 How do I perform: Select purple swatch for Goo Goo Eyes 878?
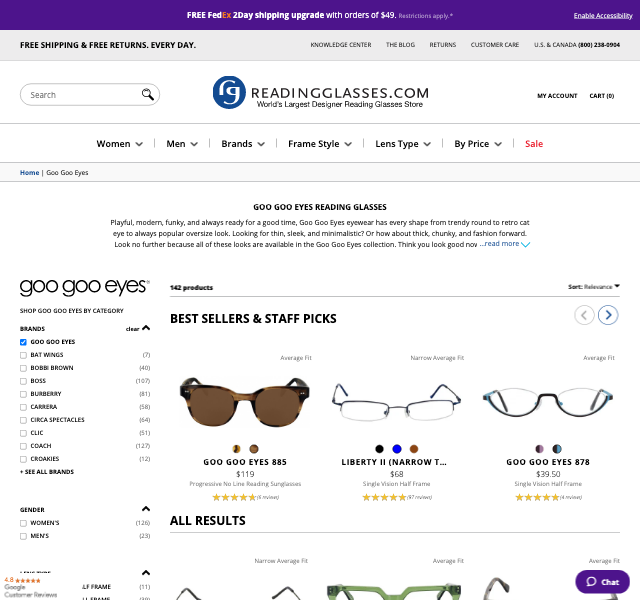click(539, 449)
